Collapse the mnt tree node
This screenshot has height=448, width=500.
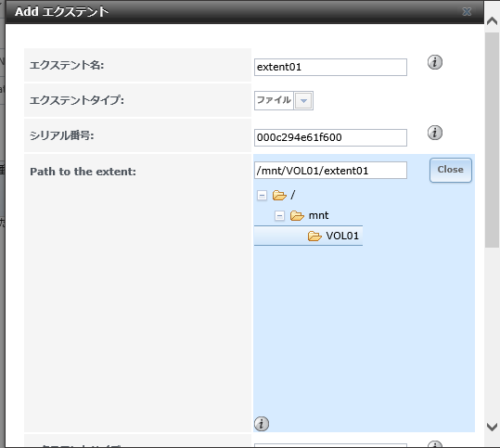coord(279,216)
